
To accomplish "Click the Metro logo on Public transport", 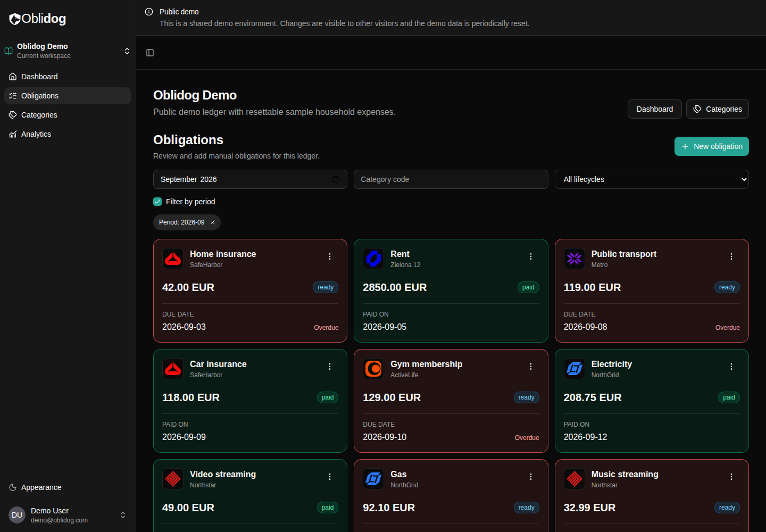I will coord(574,259).
